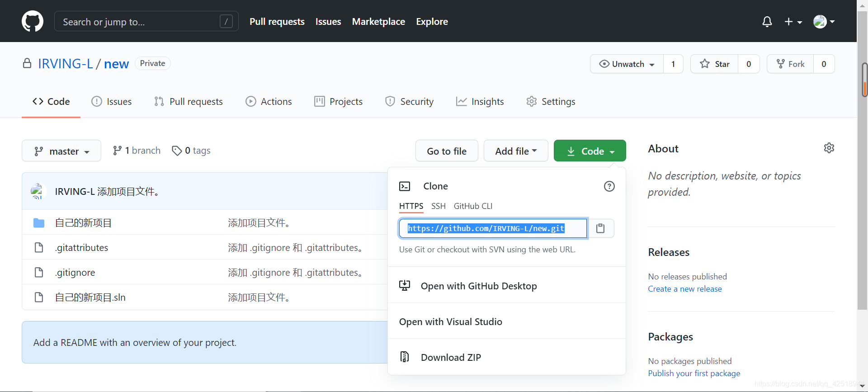Switch to the Actions tab
Screen dimensions: 868x392
[x=269, y=102]
